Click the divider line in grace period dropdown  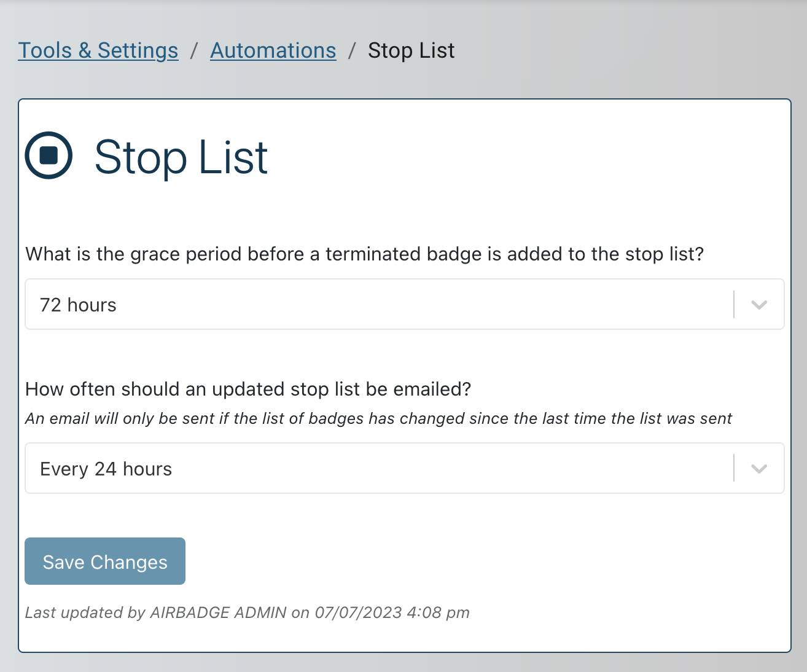tap(734, 305)
